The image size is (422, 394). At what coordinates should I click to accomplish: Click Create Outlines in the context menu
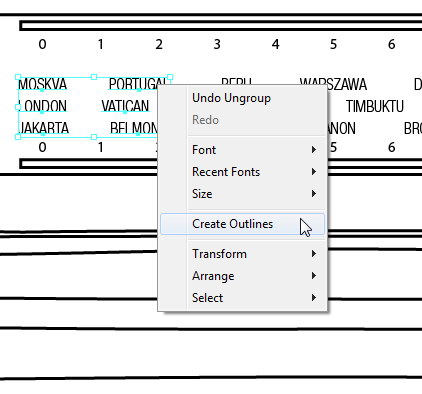click(242, 224)
